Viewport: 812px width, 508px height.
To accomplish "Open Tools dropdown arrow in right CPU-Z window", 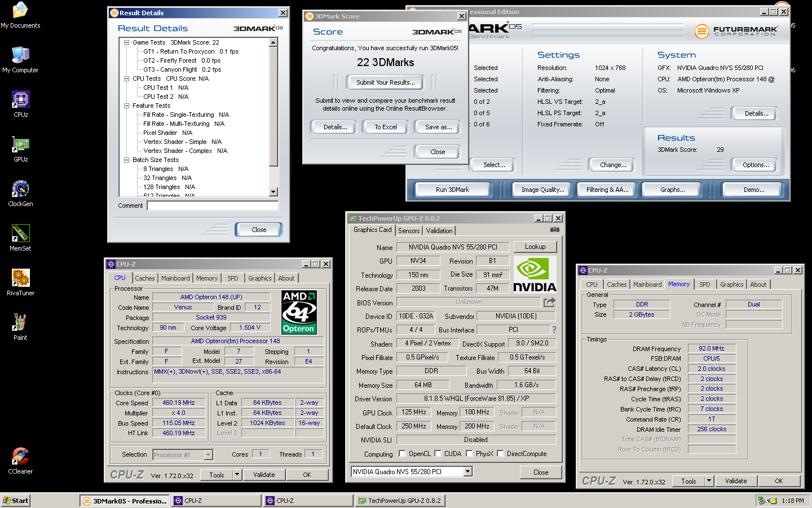I will (709, 481).
